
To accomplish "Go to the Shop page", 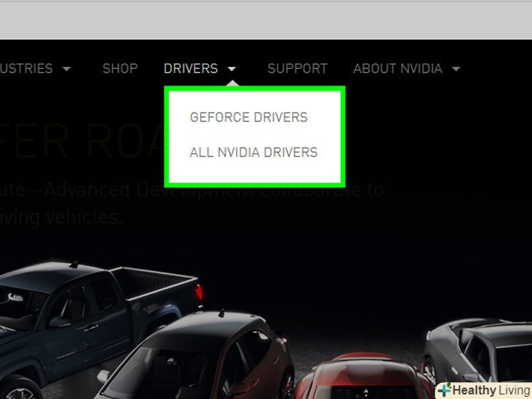I will [x=120, y=69].
